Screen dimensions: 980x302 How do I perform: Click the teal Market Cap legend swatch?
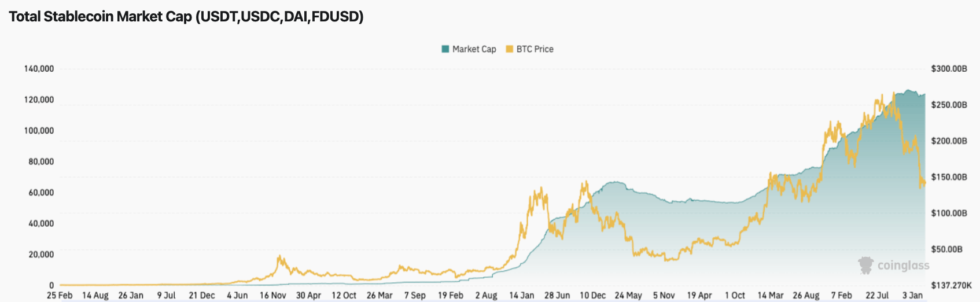pos(445,49)
